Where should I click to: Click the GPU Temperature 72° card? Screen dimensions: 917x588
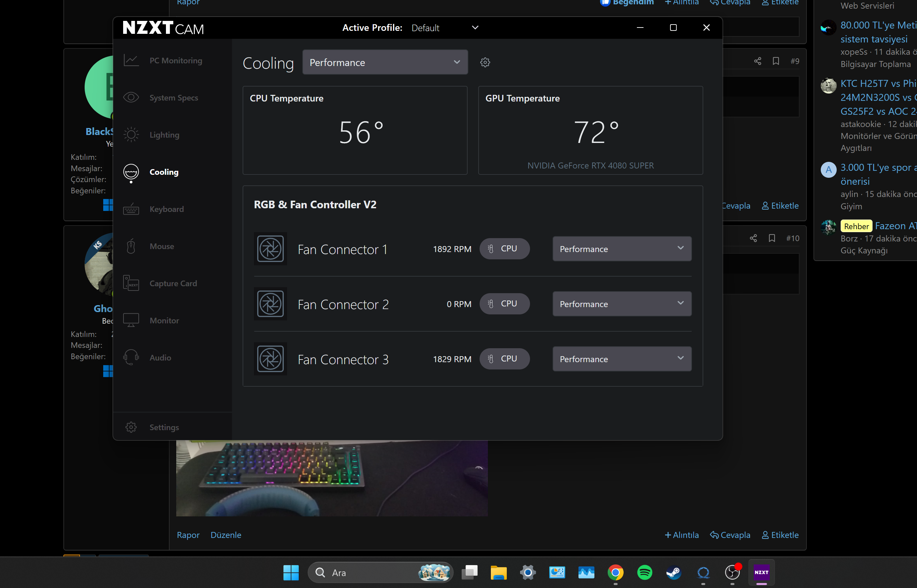(590, 130)
